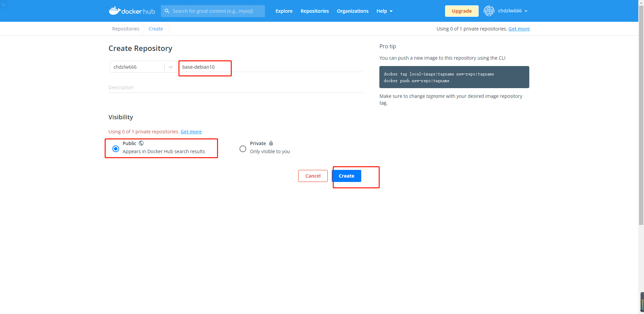Screen dimensions: 644x314
Task: Go to the Explore page
Action: click(x=284, y=11)
